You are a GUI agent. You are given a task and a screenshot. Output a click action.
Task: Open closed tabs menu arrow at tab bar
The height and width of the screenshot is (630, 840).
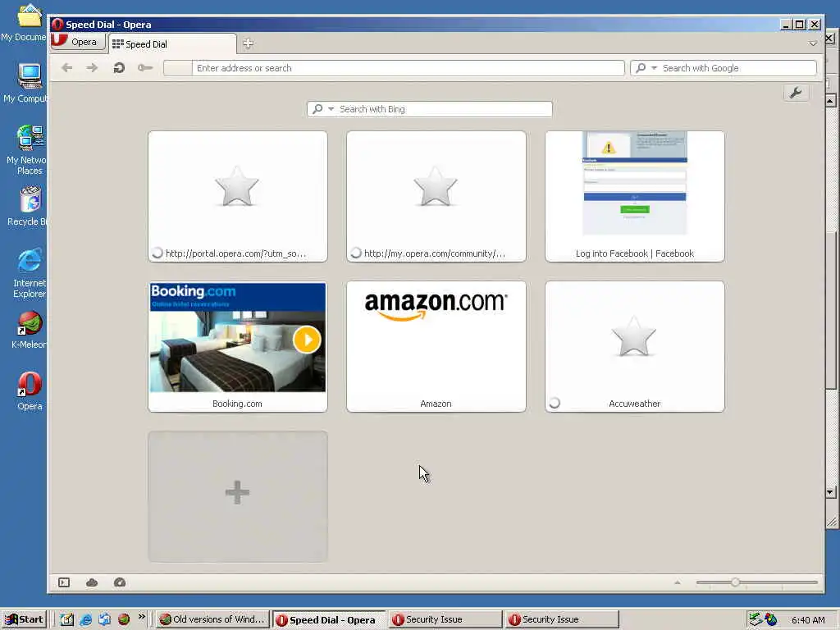coord(813,43)
